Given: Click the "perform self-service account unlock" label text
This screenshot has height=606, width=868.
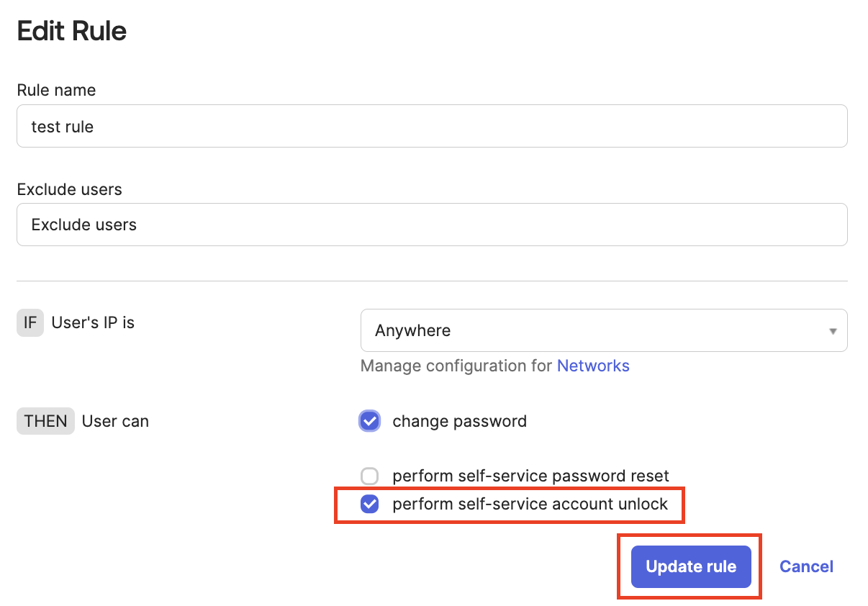Looking at the screenshot, I should (530, 505).
